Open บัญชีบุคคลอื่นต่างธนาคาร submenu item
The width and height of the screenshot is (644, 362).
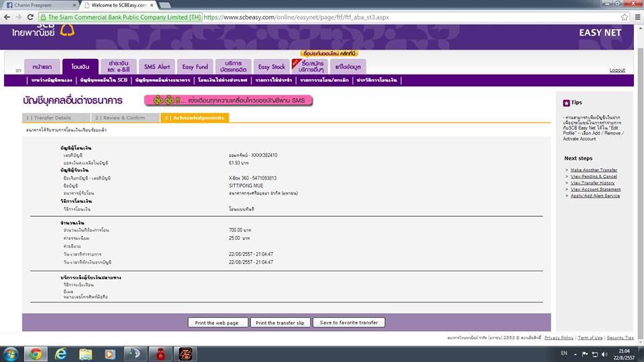[162, 80]
